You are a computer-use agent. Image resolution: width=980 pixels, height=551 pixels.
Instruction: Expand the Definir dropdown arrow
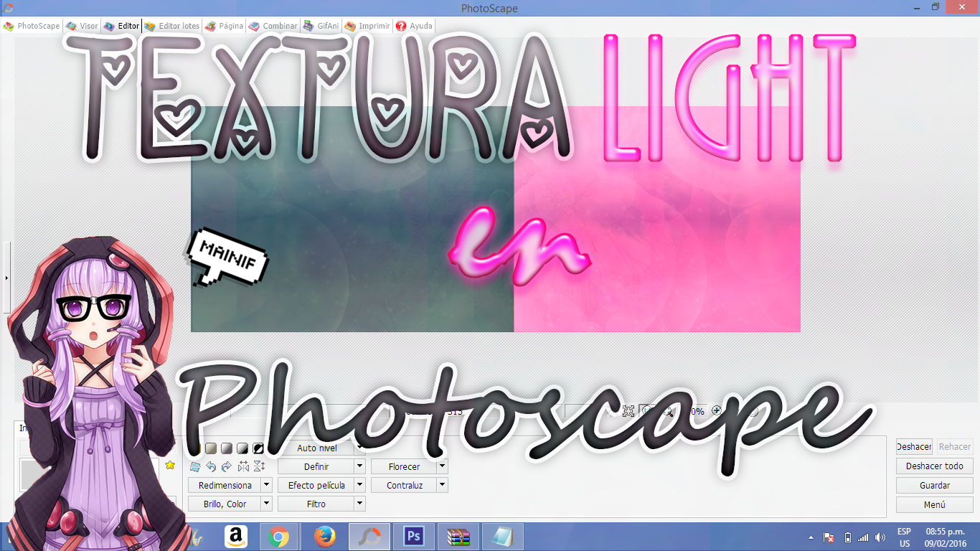tap(360, 466)
